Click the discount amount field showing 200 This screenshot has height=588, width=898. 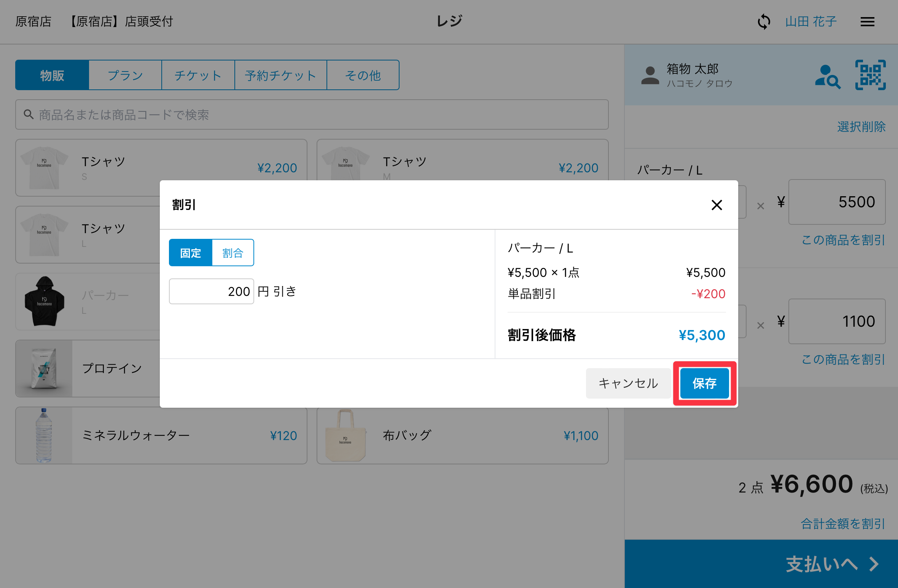(x=212, y=291)
